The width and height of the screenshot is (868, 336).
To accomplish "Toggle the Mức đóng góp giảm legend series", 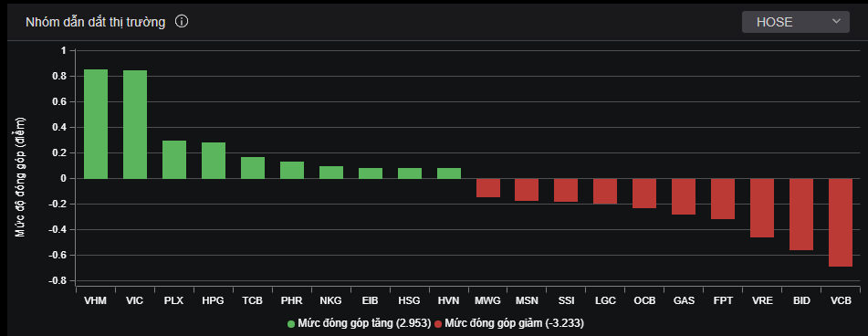I will click(509, 322).
